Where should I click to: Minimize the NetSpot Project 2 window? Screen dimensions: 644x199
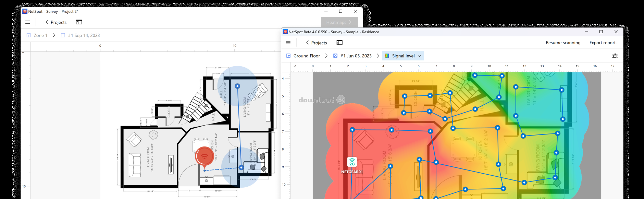click(326, 11)
